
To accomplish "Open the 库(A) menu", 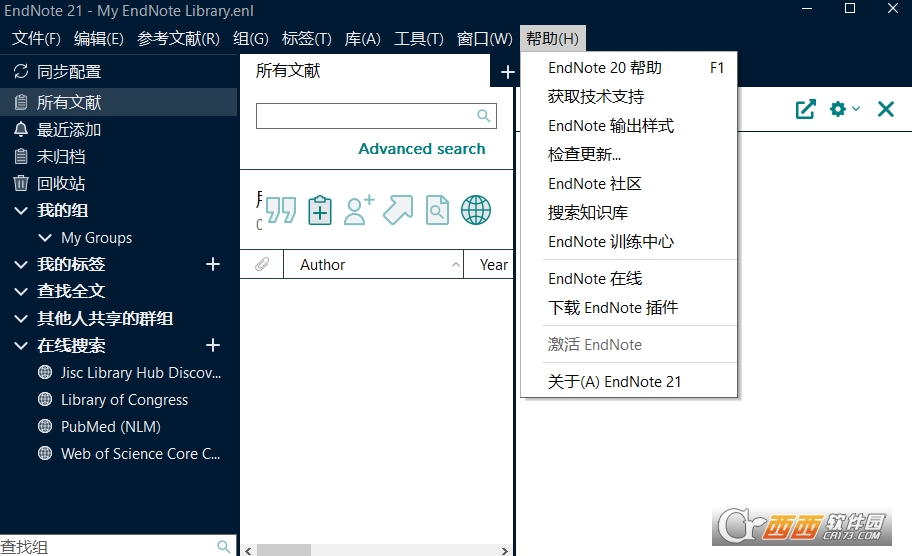I will pyautogui.click(x=362, y=38).
